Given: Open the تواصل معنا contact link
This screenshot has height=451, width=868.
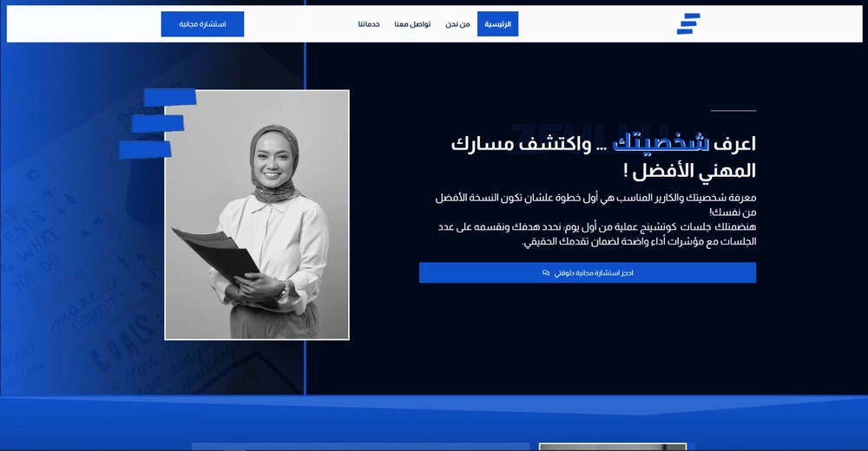Looking at the screenshot, I should coord(412,24).
